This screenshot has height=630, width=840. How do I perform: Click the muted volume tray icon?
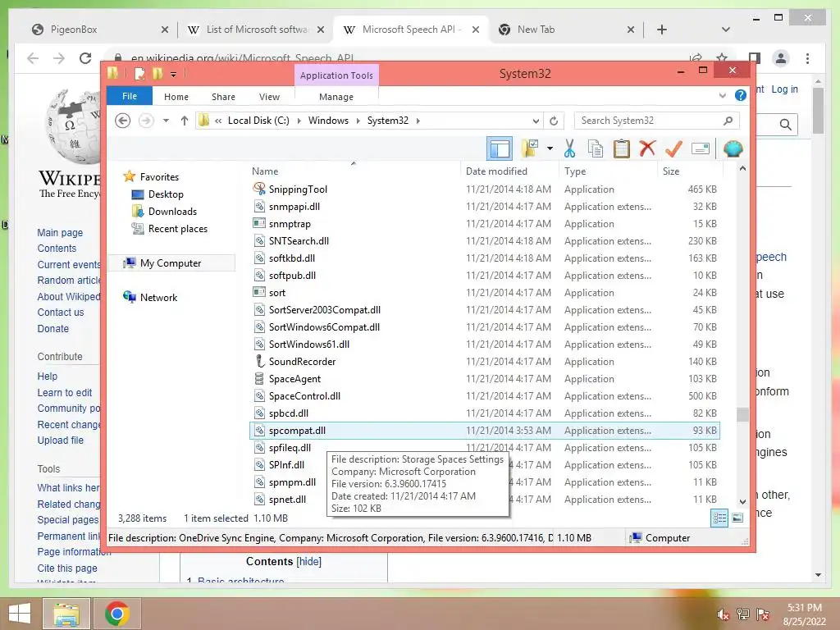tap(723, 614)
